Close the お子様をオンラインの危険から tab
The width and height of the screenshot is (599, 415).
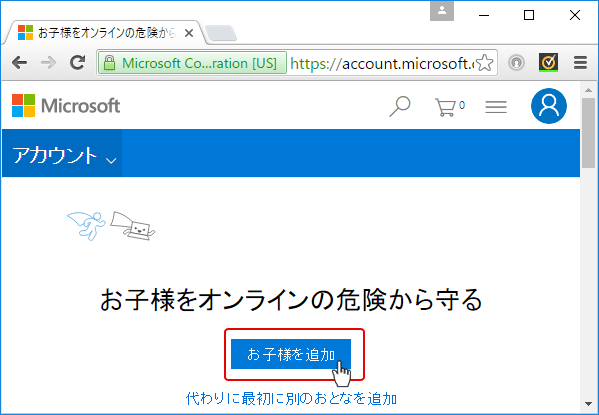click(189, 34)
